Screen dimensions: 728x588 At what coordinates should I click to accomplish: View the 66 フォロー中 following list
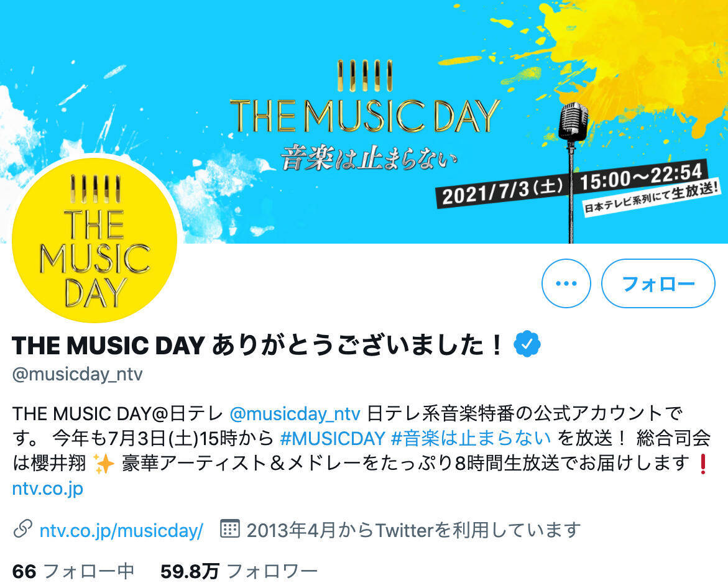pyautogui.click(x=73, y=572)
